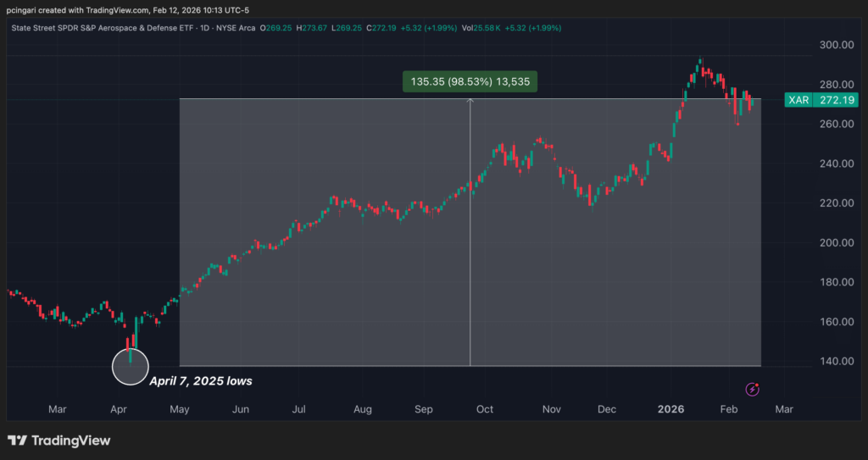Click the TradingView logo
The image size is (868, 460).
(x=59, y=441)
